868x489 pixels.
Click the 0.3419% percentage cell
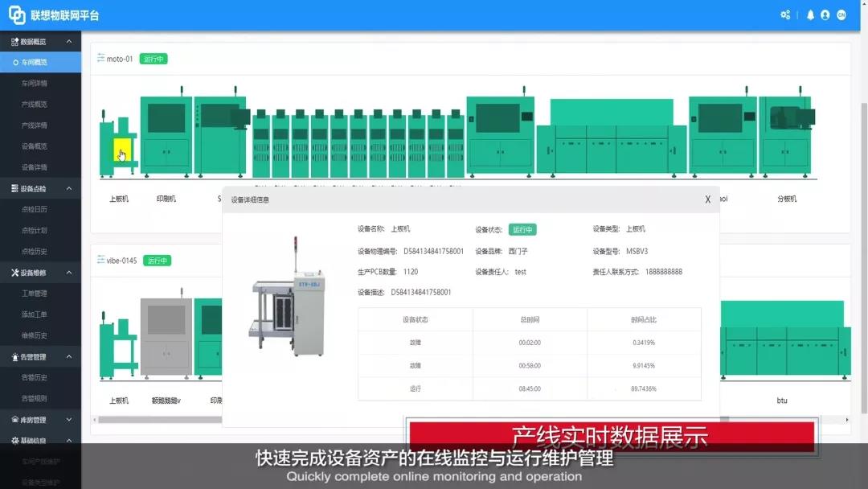[x=644, y=343]
